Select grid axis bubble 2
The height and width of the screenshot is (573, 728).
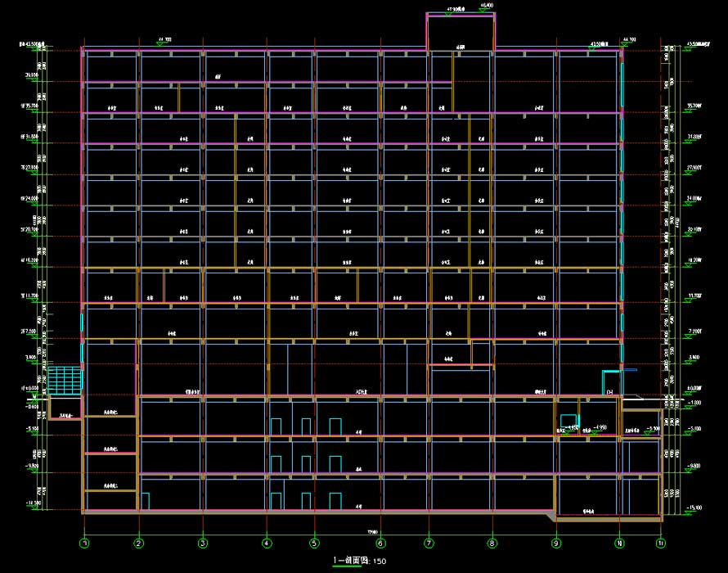tap(139, 543)
